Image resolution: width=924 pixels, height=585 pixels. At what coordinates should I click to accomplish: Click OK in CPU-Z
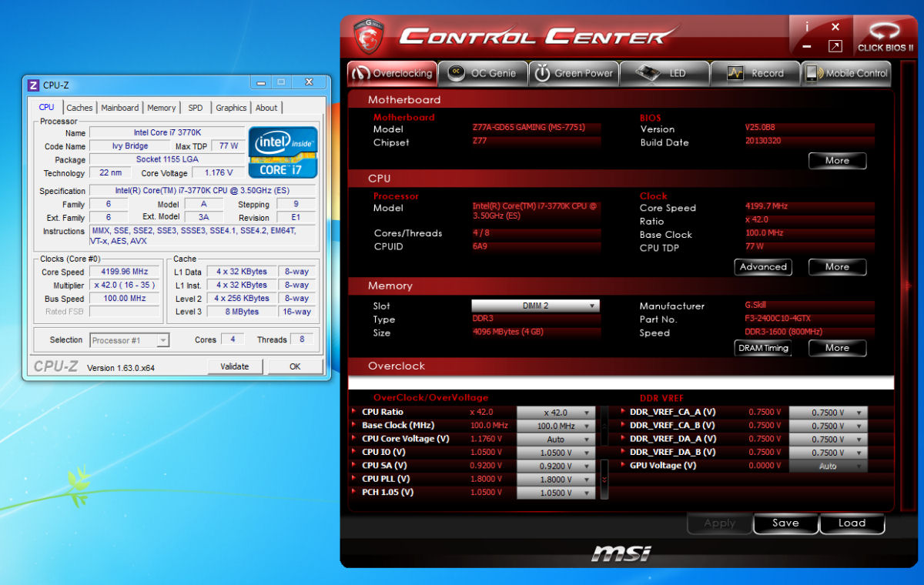pos(295,366)
